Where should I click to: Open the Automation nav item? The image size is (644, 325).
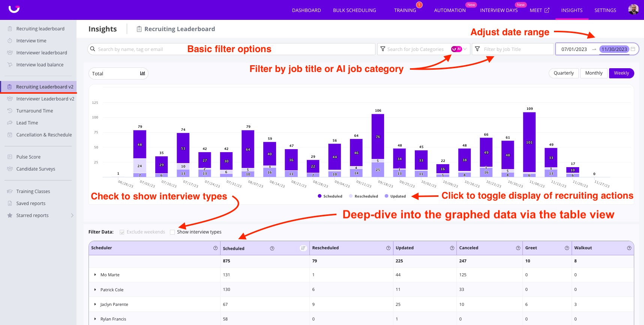tap(450, 10)
